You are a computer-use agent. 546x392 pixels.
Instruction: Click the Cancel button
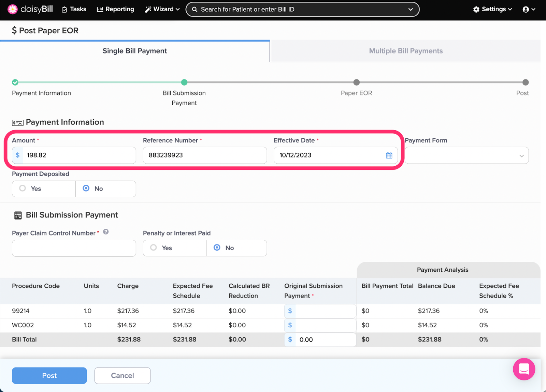pos(123,376)
